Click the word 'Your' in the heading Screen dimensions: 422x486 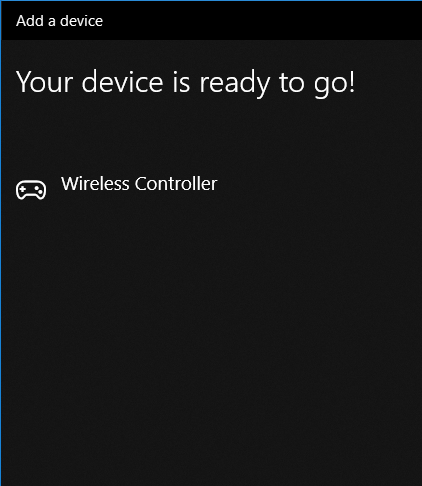44,82
